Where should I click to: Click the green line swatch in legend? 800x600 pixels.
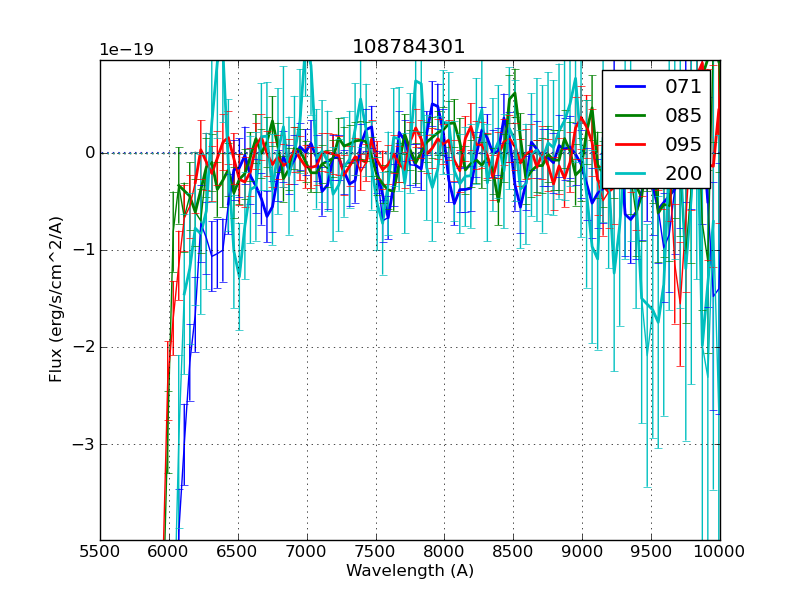632,115
